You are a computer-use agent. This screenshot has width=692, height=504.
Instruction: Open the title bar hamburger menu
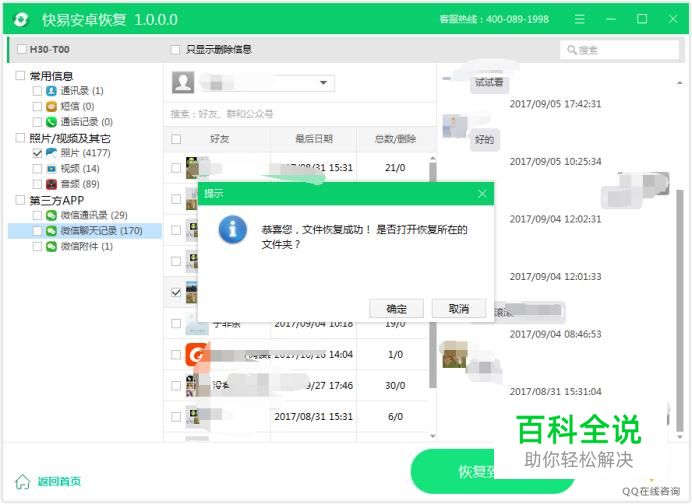coord(579,19)
